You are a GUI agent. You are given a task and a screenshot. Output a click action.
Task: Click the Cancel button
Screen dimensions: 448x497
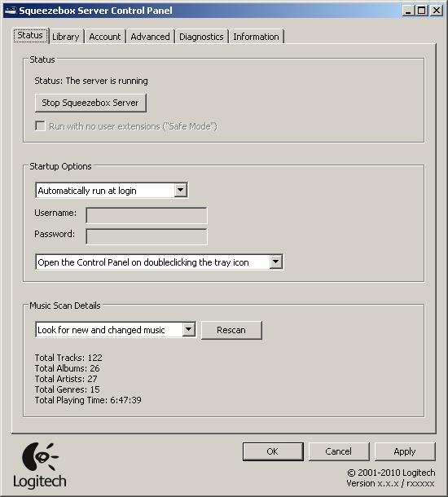click(x=339, y=451)
